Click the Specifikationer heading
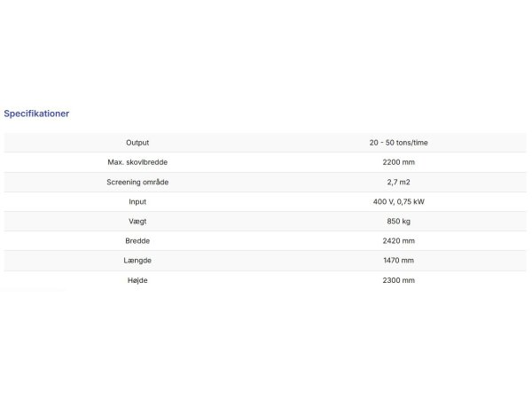Image resolution: width=532 pixels, height=399 pixels. (36, 114)
